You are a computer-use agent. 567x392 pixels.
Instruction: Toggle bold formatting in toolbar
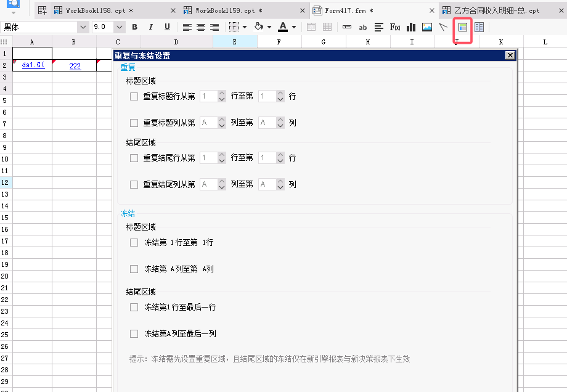tap(134, 27)
